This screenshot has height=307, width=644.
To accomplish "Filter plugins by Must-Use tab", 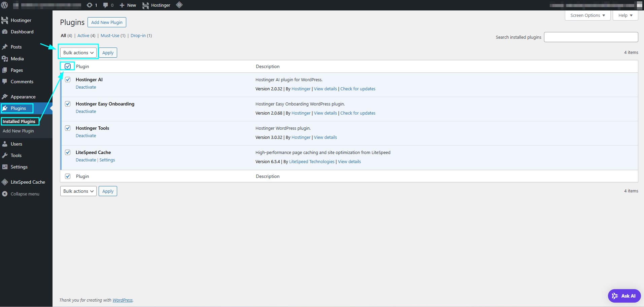I will pos(110,35).
